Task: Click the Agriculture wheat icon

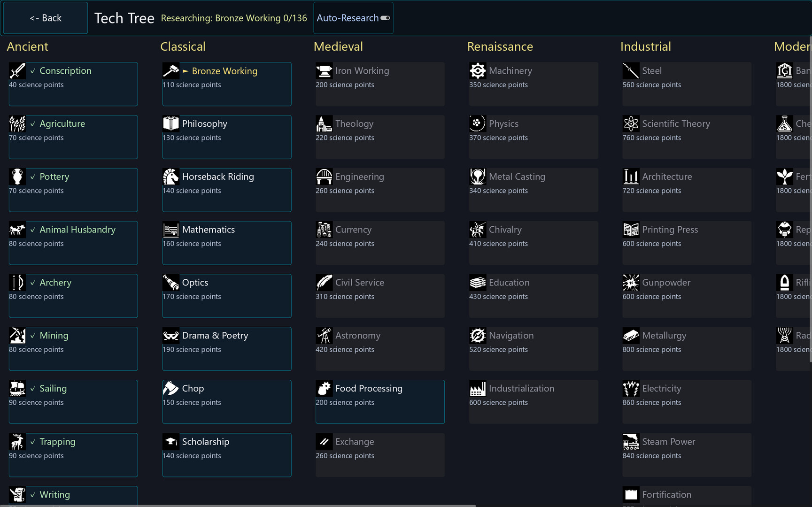Action: tap(17, 124)
